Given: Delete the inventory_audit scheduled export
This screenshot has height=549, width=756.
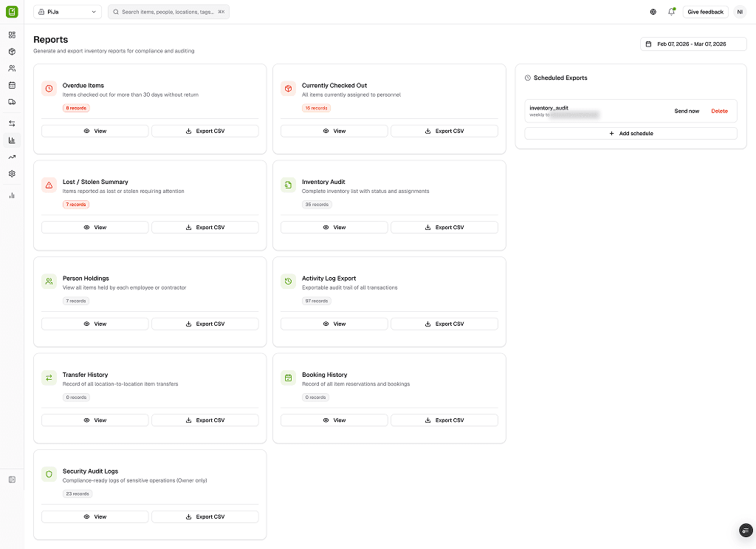Looking at the screenshot, I should (x=719, y=112).
